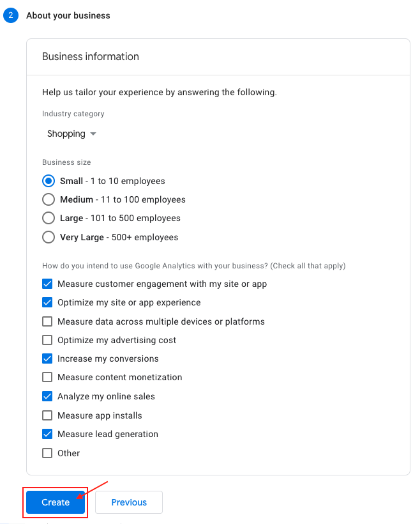Check Measure data across multiple devices

tap(47, 321)
